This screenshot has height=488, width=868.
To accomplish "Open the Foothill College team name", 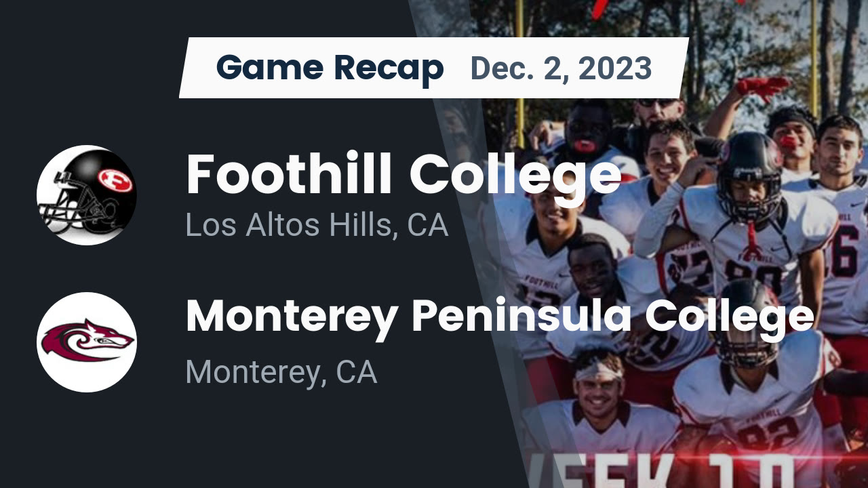I will coord(403,174).
